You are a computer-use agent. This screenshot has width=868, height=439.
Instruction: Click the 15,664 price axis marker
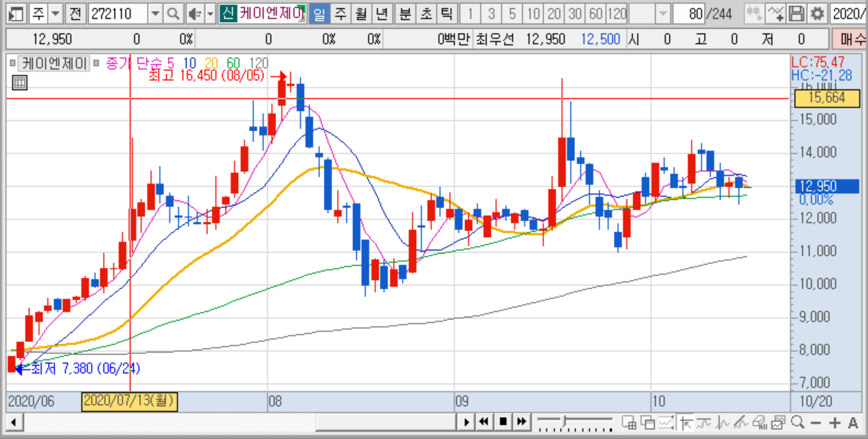click(x=827, y=99)
